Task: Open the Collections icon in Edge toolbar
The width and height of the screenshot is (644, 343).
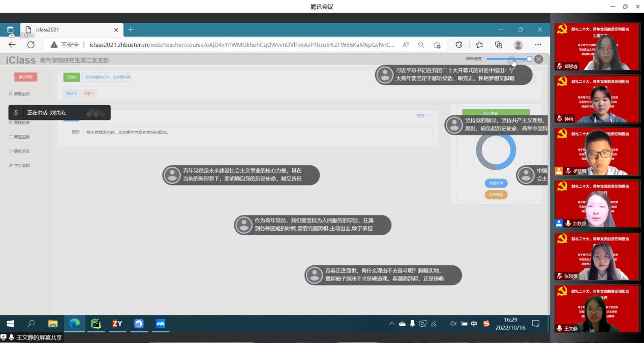Action: (x=499, y=45)
